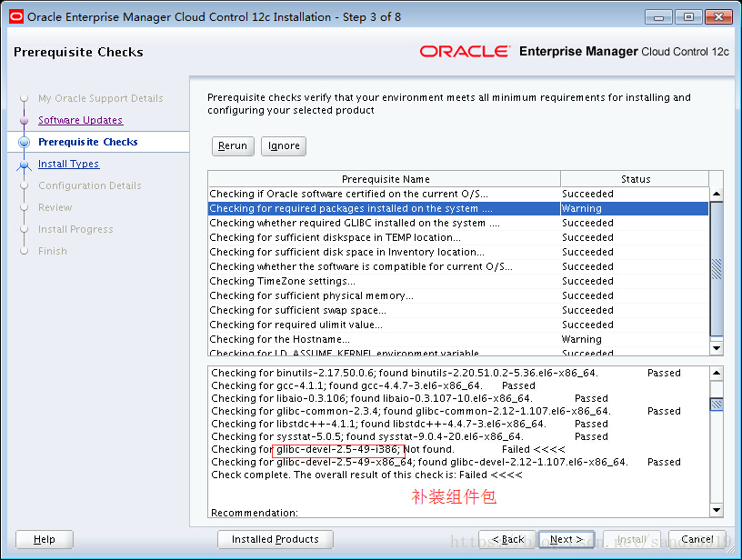Viewport: 742px width, 560px height.
Task: Click the libaio-0.3.106 check line
Action: click(409, 398)
